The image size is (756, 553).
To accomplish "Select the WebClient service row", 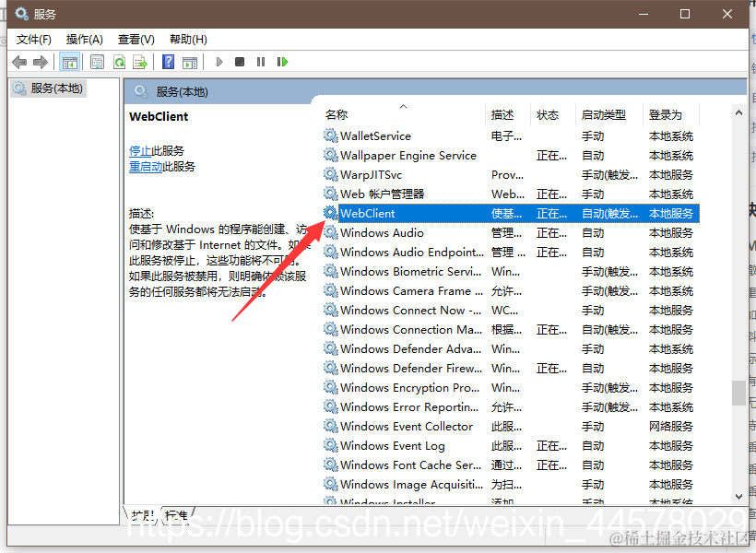I will [511, 213].
